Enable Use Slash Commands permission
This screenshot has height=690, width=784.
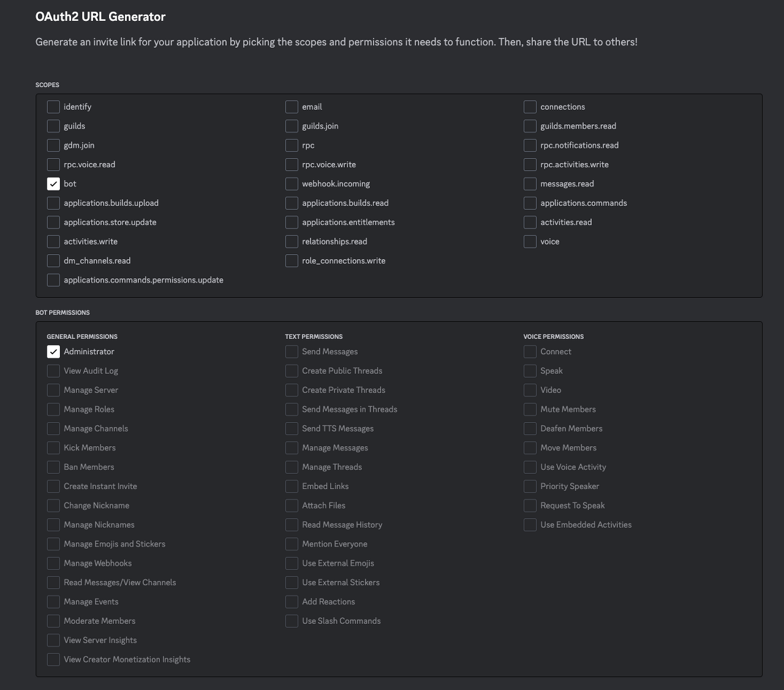[292, 621]
